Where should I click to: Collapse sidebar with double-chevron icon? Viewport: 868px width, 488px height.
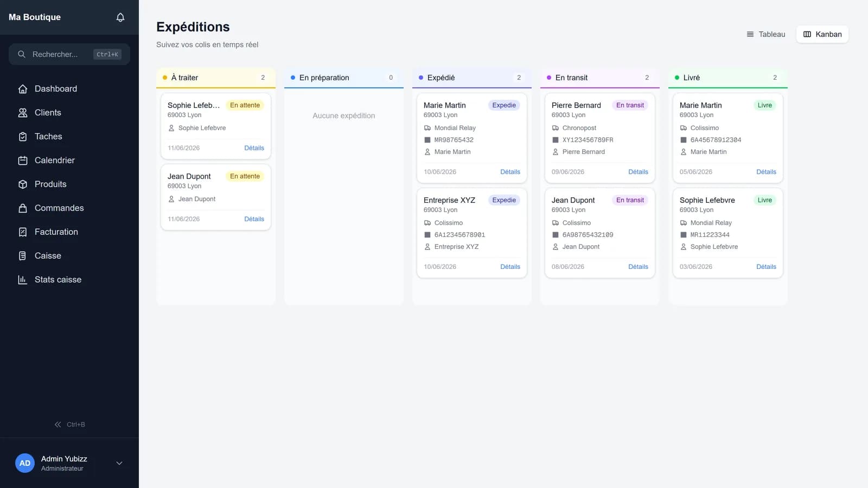tap(58, 425)
